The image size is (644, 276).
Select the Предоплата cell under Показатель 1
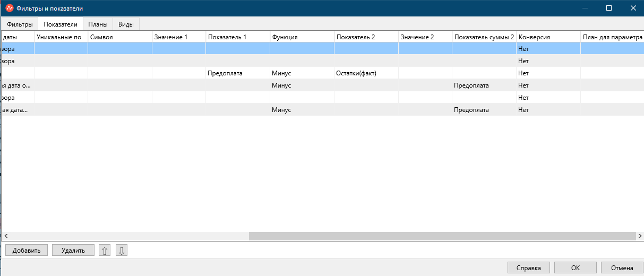tap(238, 73)
